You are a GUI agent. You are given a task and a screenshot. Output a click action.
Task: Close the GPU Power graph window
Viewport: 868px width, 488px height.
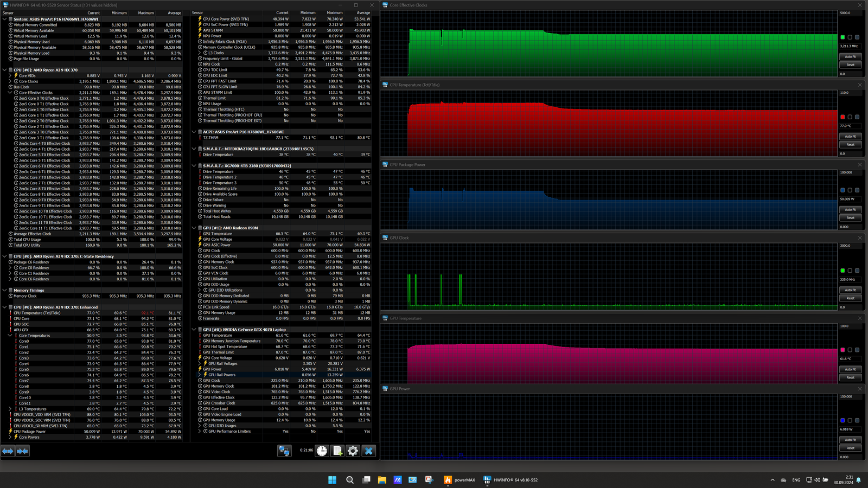tap(860, 388)
